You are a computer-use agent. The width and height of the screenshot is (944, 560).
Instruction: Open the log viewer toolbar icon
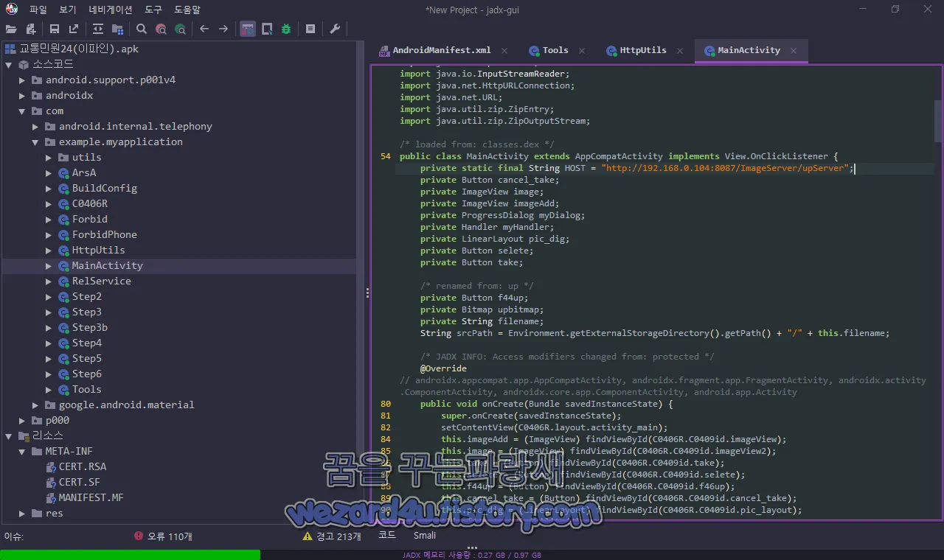click(x=310, y=29)
